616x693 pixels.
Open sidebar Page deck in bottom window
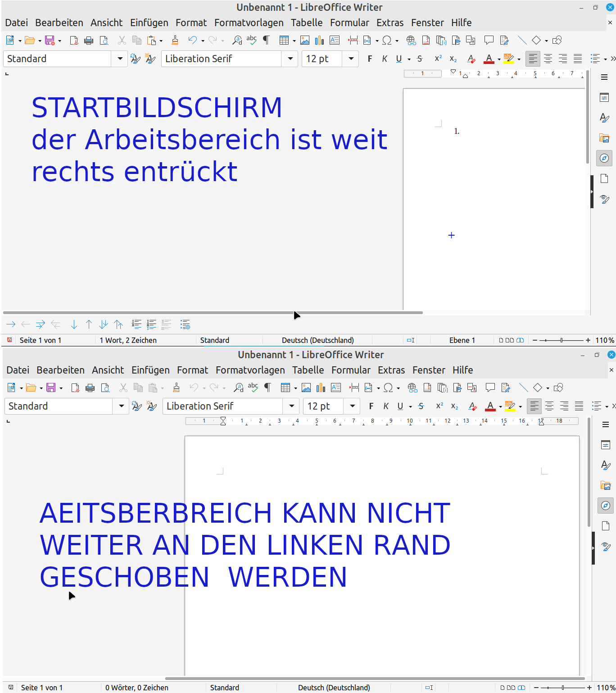click(606, 526)
